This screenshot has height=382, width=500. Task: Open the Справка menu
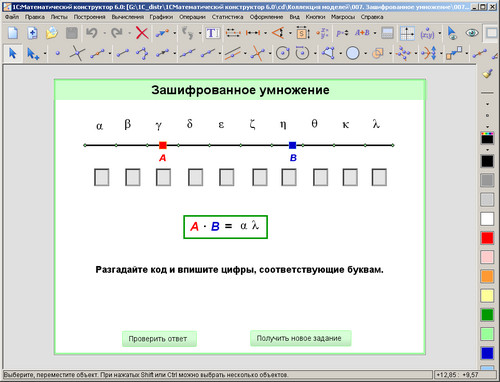click(x=372, y=17)
